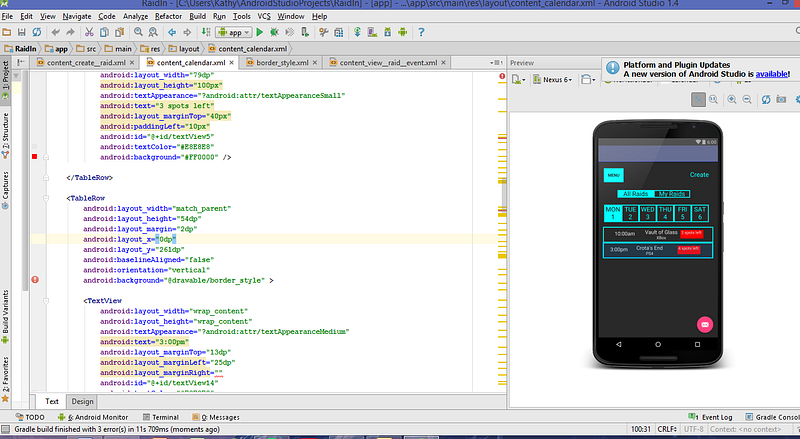Click the layout breadcrumb folder
This screenshot has width=800, height=439.
coord(184,49)
